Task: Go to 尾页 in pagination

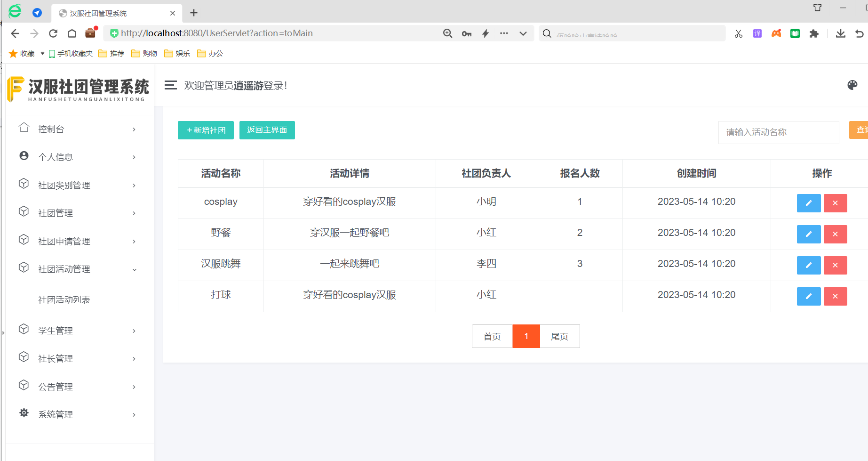Action: [560, 336]
